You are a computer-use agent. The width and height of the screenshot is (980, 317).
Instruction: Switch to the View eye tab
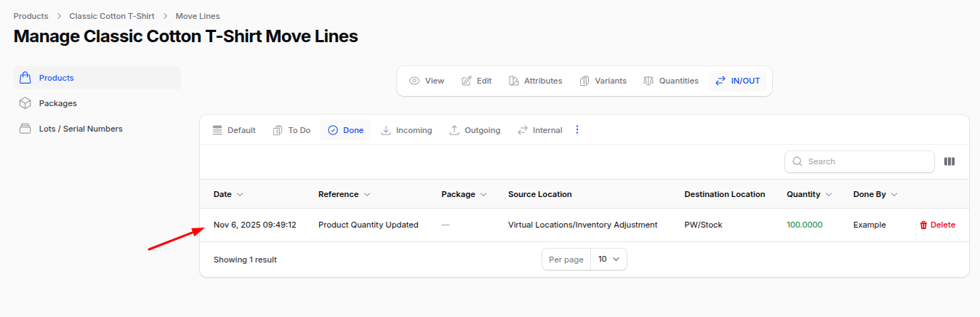click(414, 81)
